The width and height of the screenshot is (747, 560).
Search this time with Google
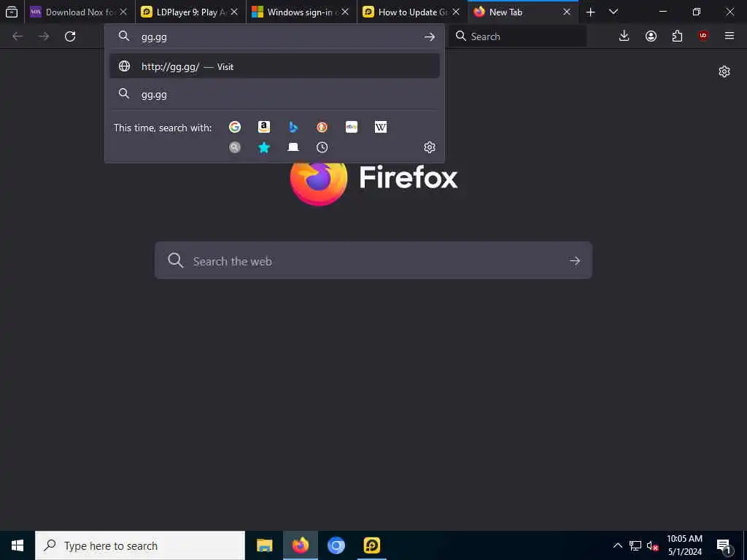tap(235, 127)
